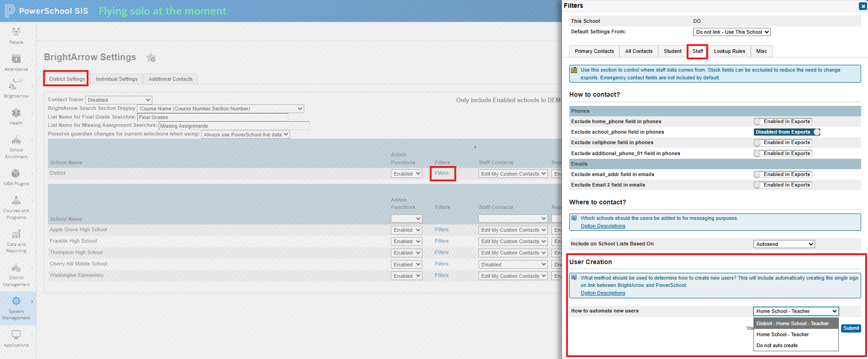Toggle Exclude cellphone field in phones
868x359 pixels.
(783, 142)
